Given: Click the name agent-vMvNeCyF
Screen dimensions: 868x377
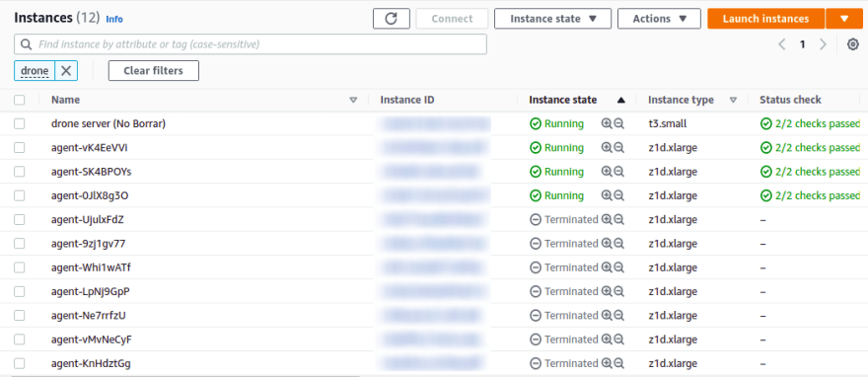Looking at the screenshot, I should coord(92,339).
